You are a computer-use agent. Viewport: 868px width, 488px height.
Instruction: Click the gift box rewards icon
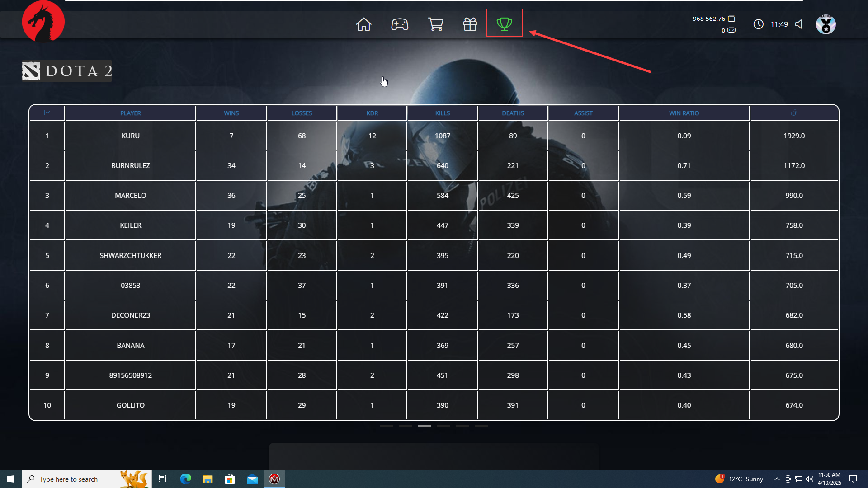[470, 24]
